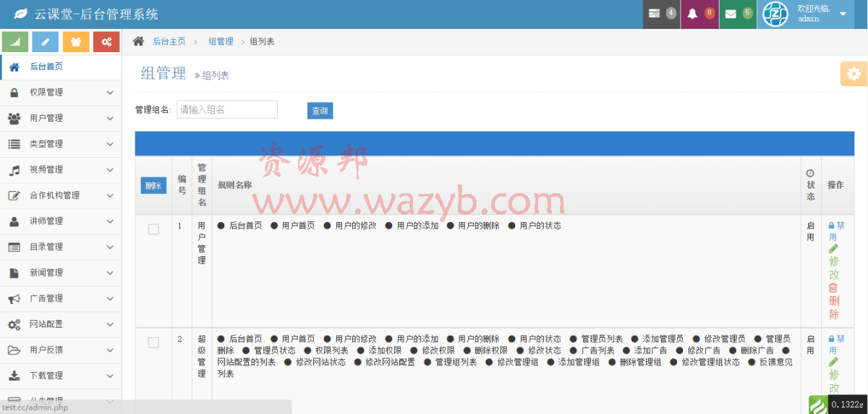Click the breadcrumb home icon
The width and height of the screenshot is (868, 414).
point(138,41)
